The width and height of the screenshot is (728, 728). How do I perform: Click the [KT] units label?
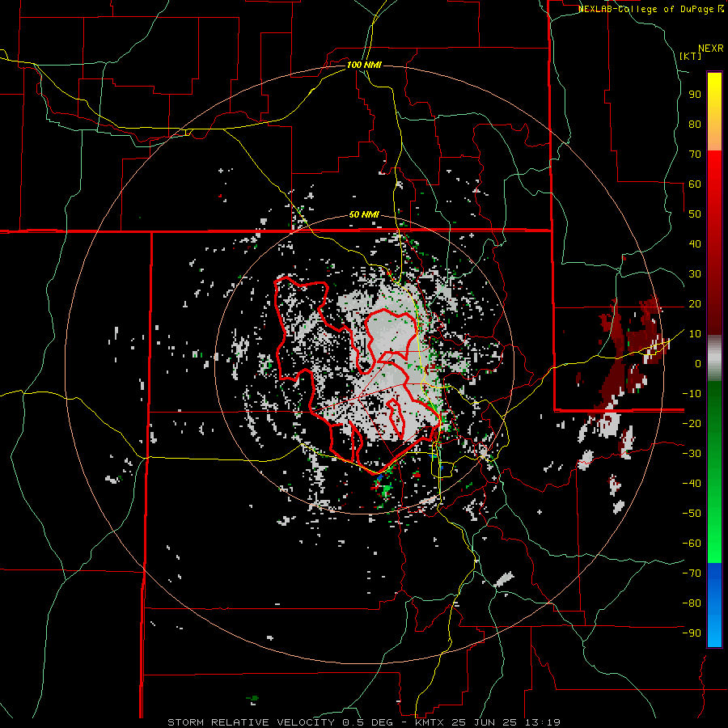pos(691,56)
